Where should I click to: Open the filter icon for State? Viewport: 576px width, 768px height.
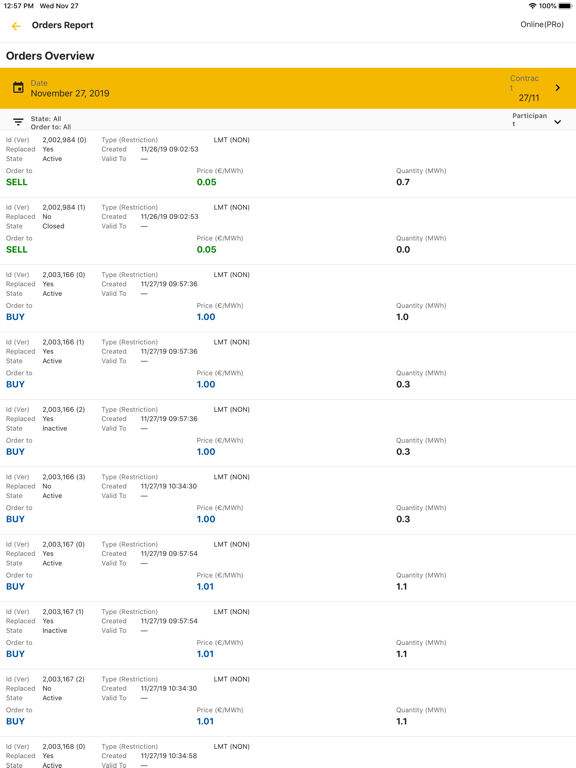(x=18, y=122)
